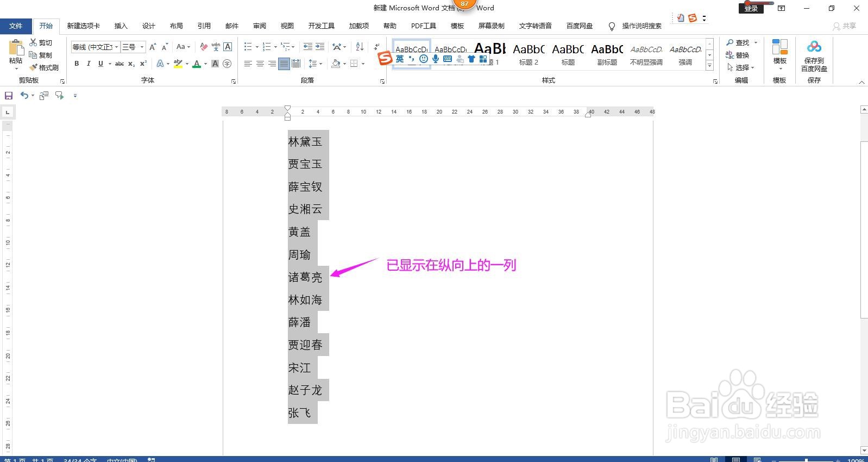Click the Share (共享) button
The height and width of the screenshot is (462, 868).
(x=845, y=26)
